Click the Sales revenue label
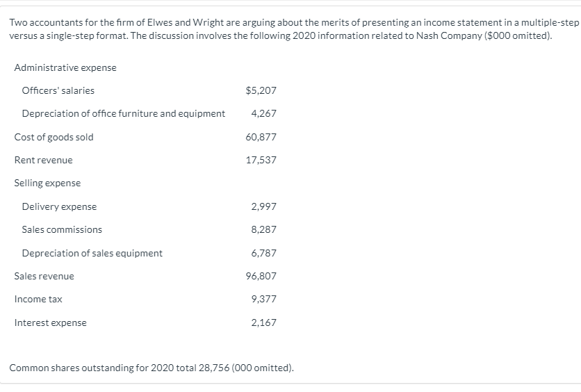The height and width of the screenshot is (392, 581). point(44,276)
